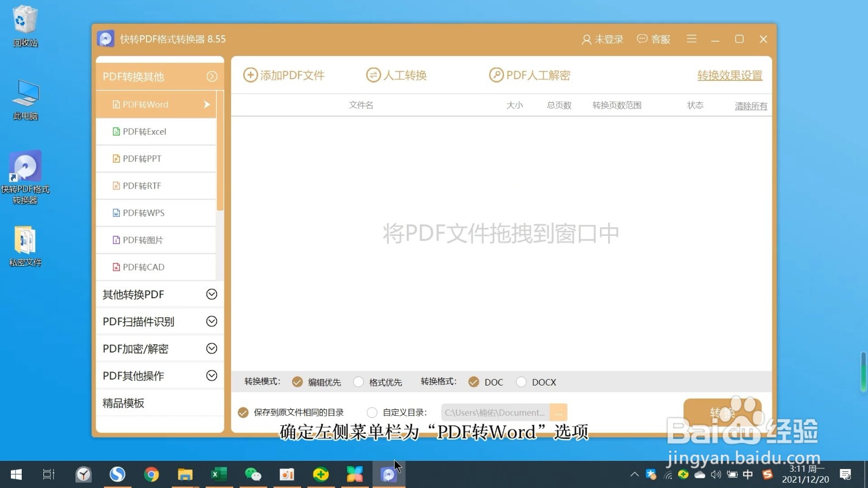
Task: Open WeChat from the taskbar
Action: (x=253, y=475)
